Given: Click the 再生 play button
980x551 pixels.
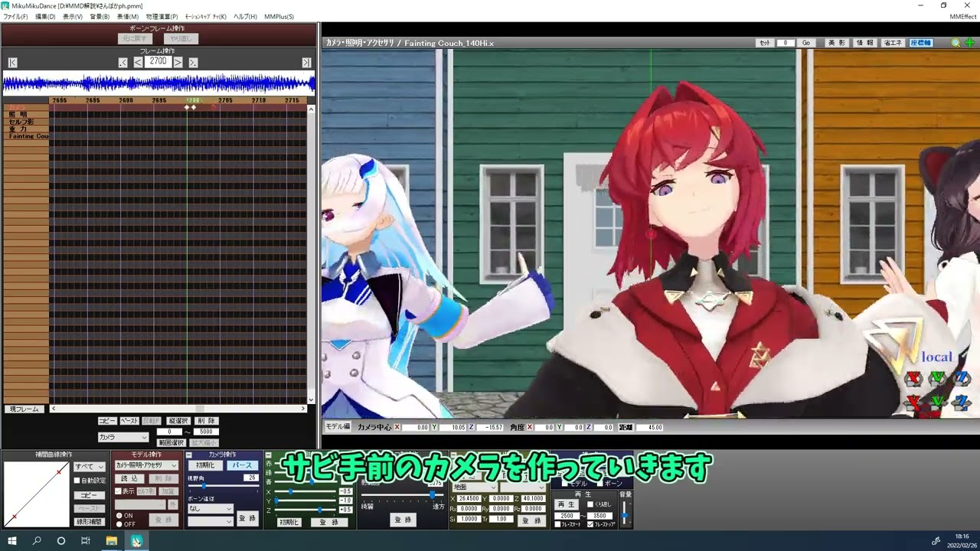Looking at the screenshot, I should (x=566, y=505).
